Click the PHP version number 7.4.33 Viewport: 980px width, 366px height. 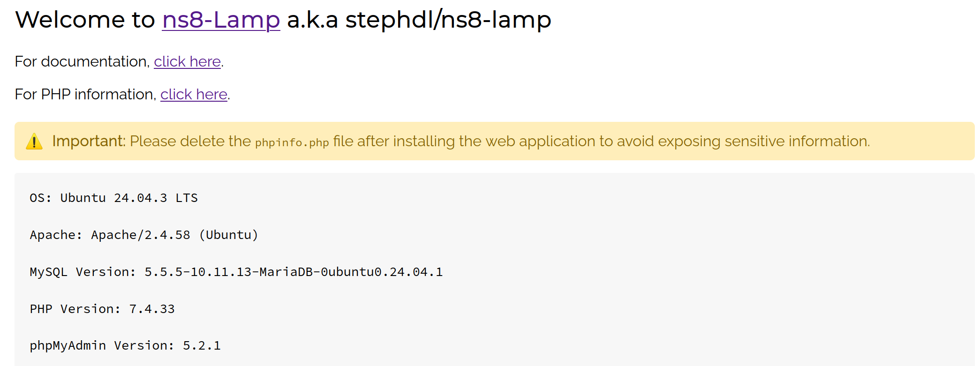click(x=151, y=309)
